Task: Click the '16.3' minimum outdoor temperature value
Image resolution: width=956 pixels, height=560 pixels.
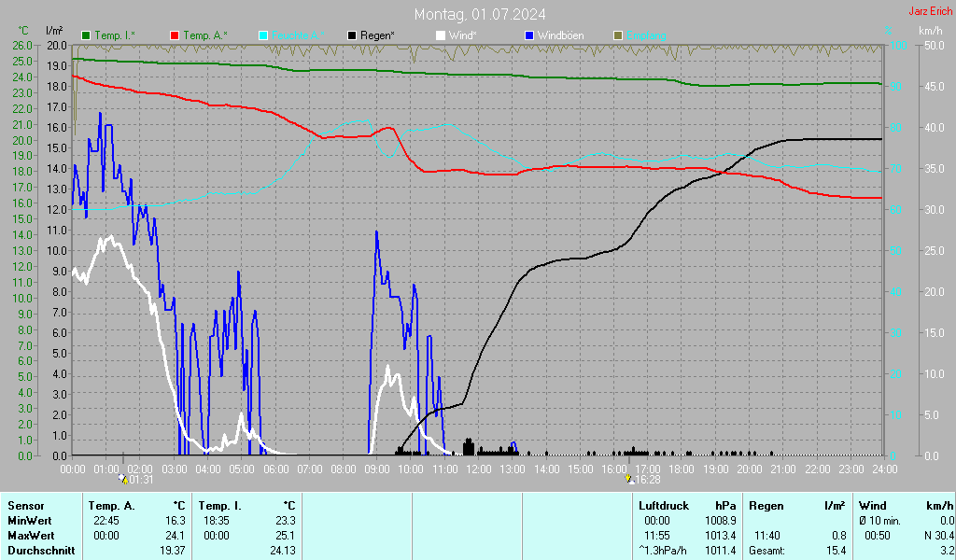Action: [x=176, y=521]
